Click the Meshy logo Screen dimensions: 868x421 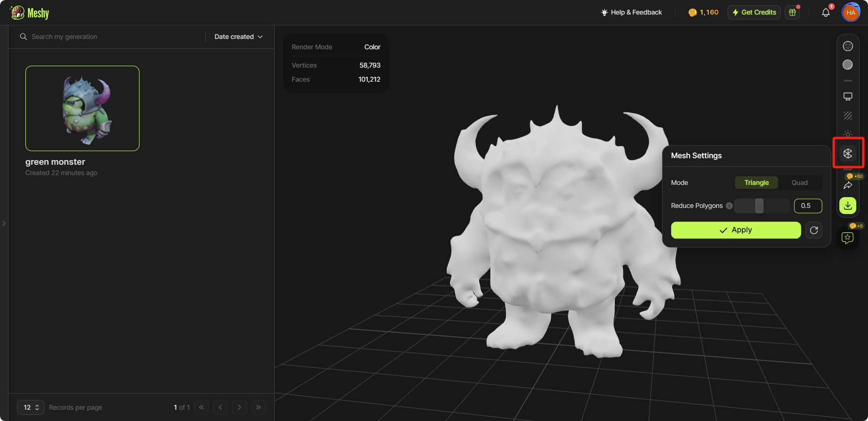(x=30, y=13)
